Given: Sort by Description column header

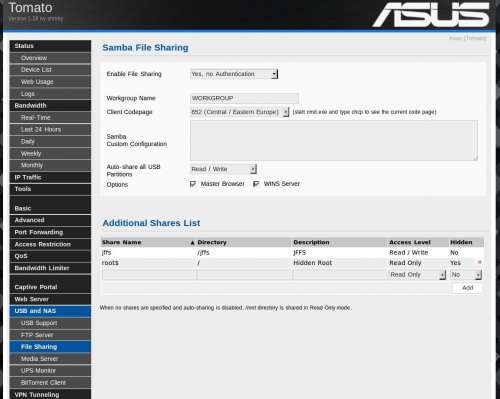Looking at the screenshot, I should (311, 242).
